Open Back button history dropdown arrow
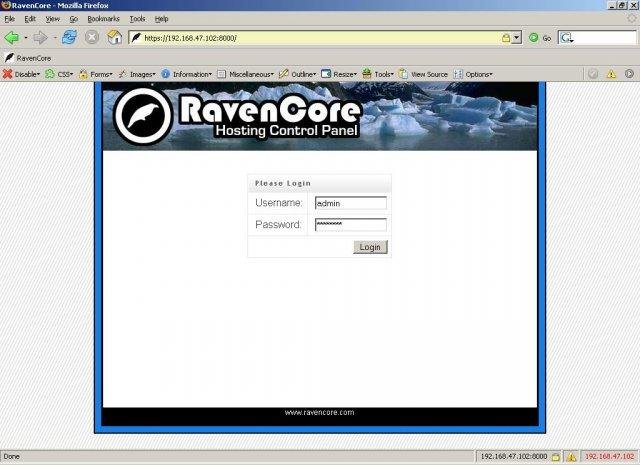The height and width of the screenshot is (465, 640). pos(26,38)
